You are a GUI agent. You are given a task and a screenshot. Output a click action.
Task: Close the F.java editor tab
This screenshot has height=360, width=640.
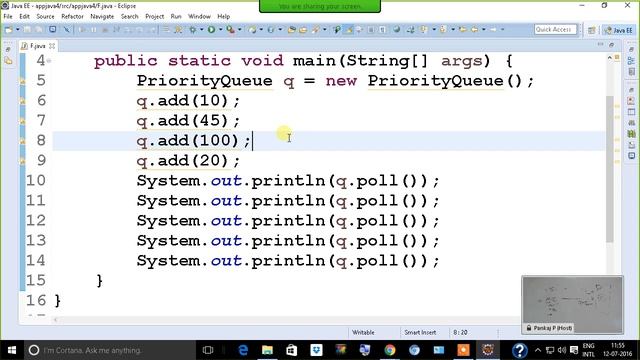[52, 46]
